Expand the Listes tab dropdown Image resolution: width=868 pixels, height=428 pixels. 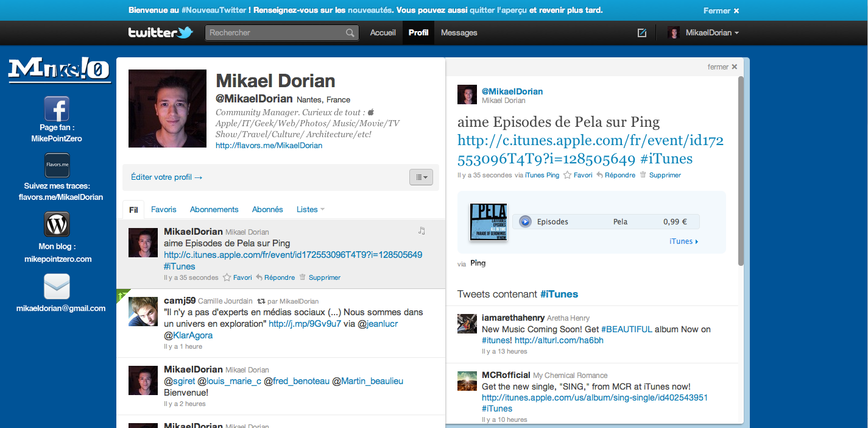click(x=311, y=210)
